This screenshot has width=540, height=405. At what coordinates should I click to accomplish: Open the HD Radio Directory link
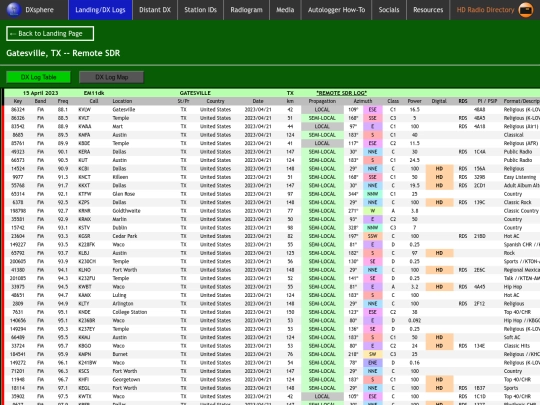tap(485, 10)
